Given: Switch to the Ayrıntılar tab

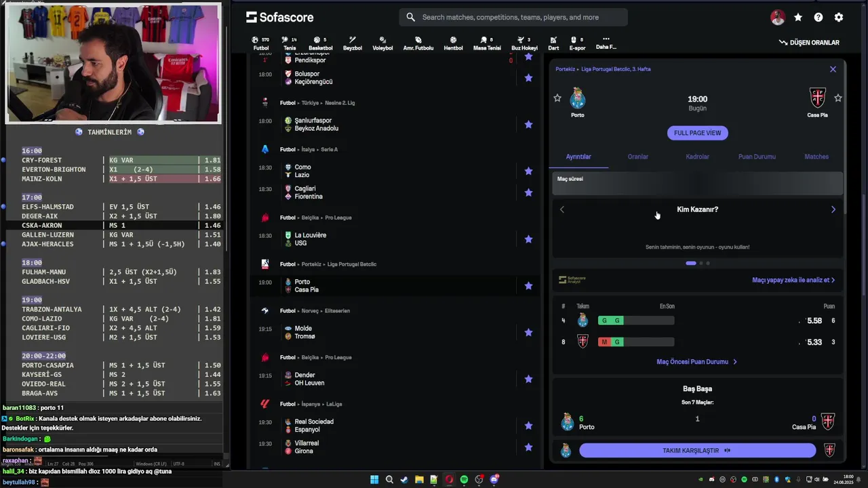Looking at the screenshot, I should click(x=578, y=157).
